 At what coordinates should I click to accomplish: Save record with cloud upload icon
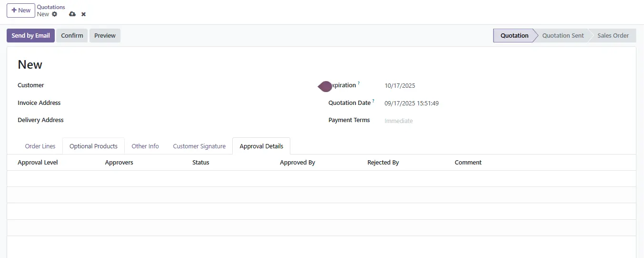(72, 14)
